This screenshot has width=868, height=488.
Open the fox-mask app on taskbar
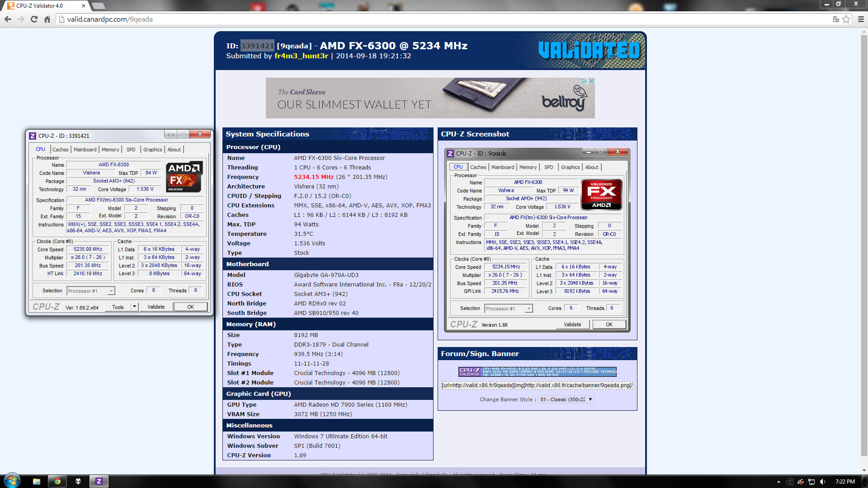(78, 481)
